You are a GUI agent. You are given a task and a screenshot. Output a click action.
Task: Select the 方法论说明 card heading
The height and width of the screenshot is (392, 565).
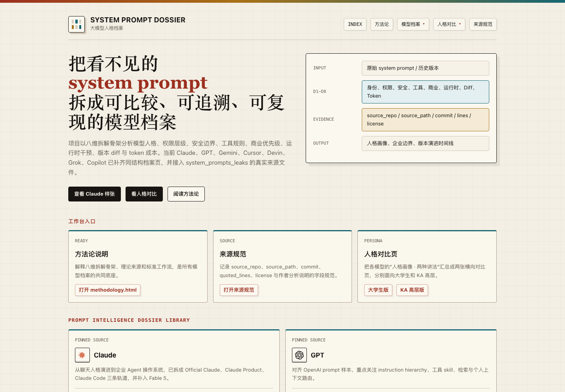[91, 254]
